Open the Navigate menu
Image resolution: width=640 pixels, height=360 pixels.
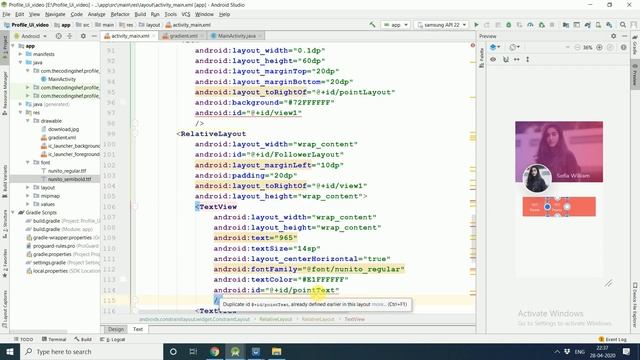[x=55, y=14]
